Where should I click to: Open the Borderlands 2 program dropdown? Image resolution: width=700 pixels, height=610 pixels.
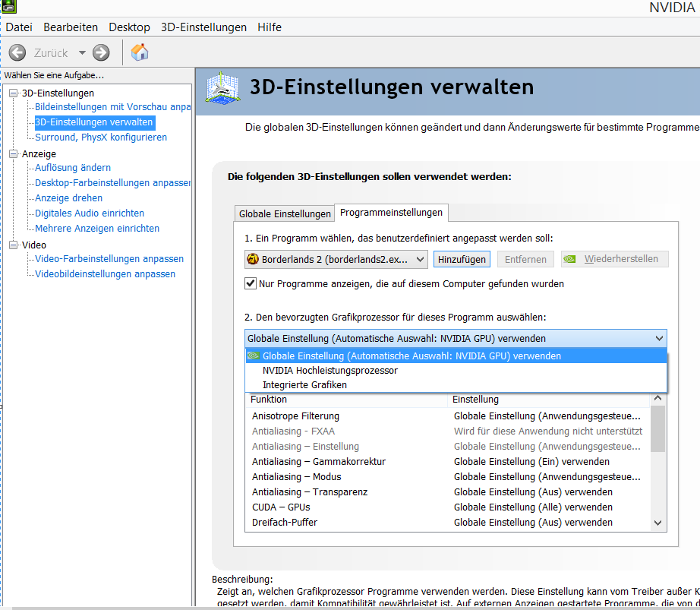(x=336, y=260)
